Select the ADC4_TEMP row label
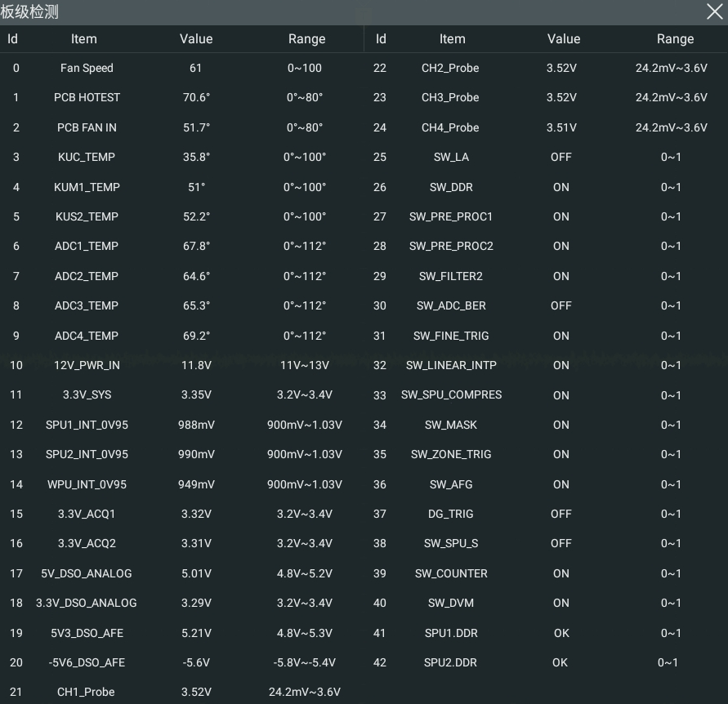Image resolution: width=728 pixels, height=704 pixels. pos(87,336)
